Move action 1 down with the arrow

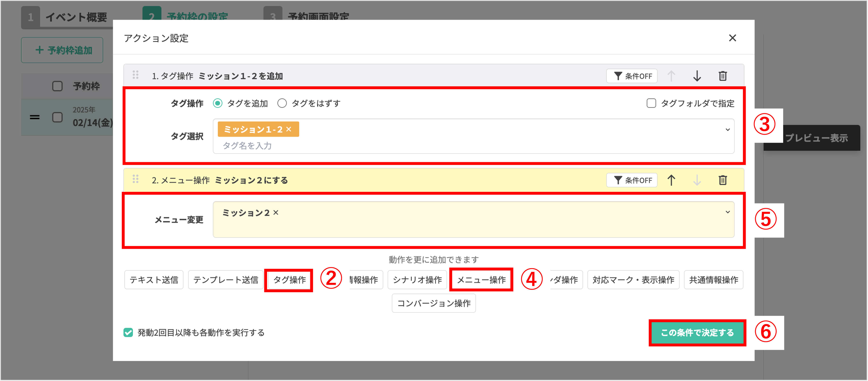(697, 76)
